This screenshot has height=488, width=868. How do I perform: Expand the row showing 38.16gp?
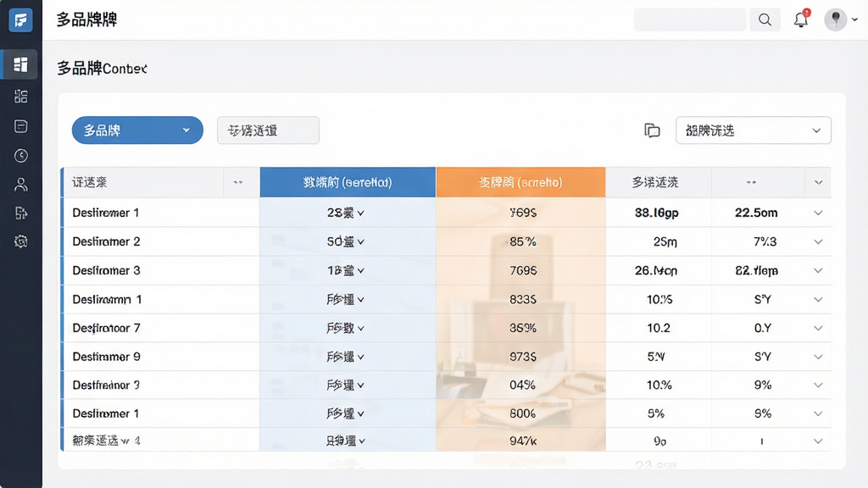(x=818, y=213)
